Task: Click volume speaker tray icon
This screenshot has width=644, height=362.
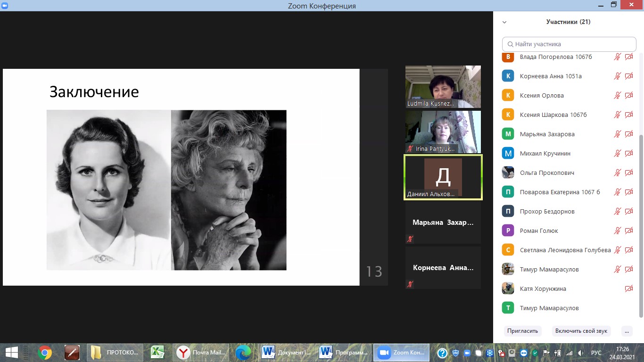Action: 581,353
